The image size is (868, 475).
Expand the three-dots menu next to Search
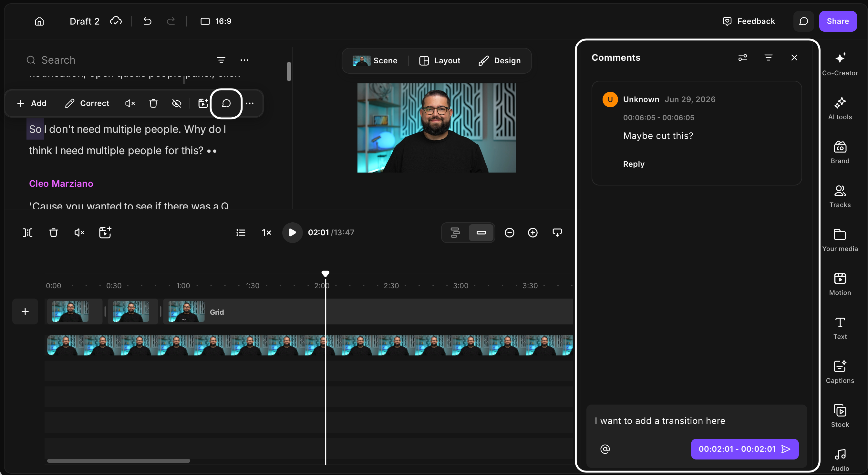tap(244, 60)
